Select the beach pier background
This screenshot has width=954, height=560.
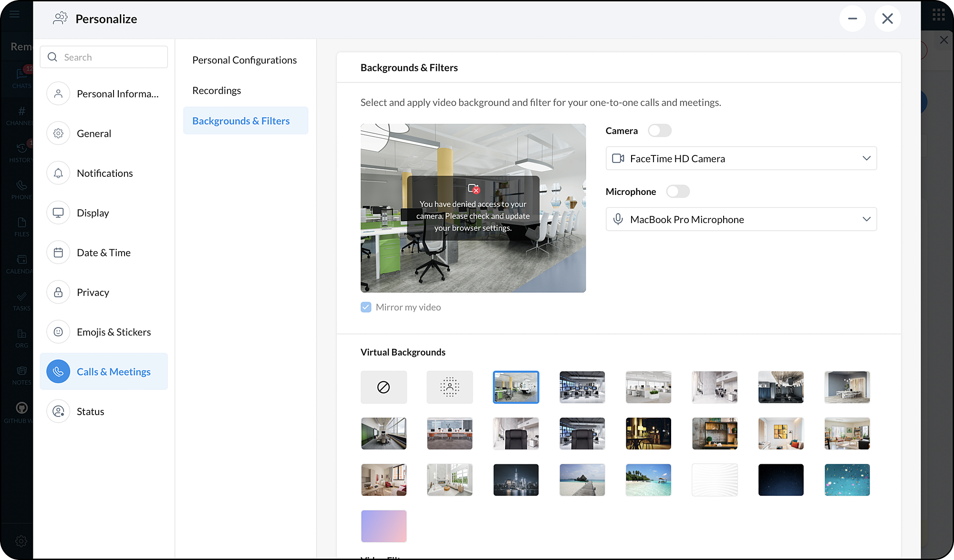pyautogui.click(x=582, y=480)
